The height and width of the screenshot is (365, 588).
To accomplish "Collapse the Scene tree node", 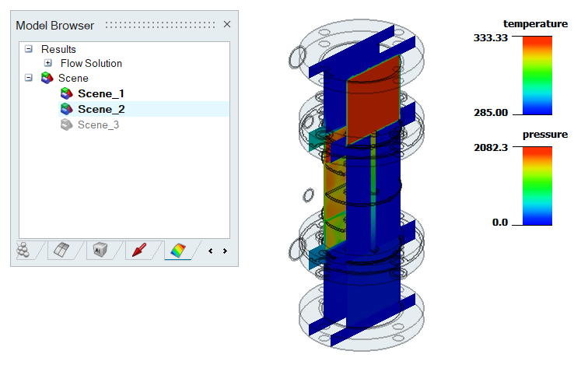I will (29, 78).
